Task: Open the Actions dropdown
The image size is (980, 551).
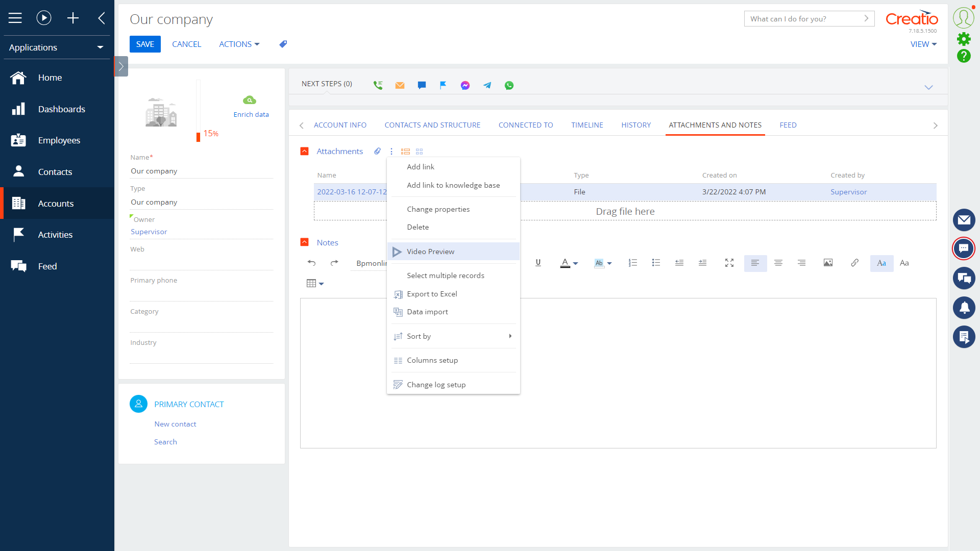Action: click(239, 44)
